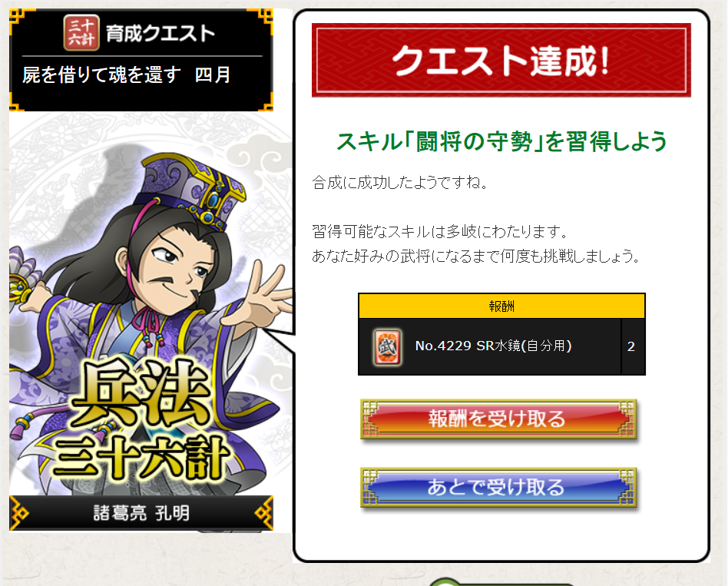Click the left gold ornament on name plate
Screen dimensions: 728x586
click(x=19, y=513)
